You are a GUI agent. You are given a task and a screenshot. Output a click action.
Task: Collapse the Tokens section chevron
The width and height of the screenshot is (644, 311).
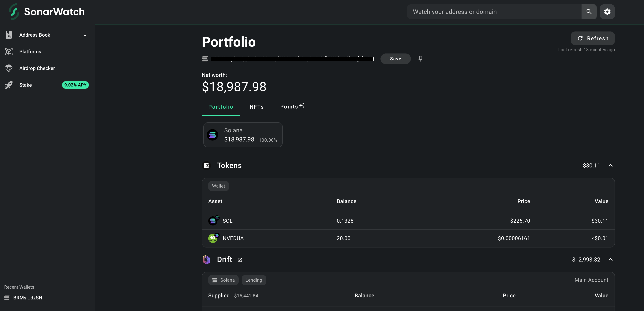[x=611, y=165]
